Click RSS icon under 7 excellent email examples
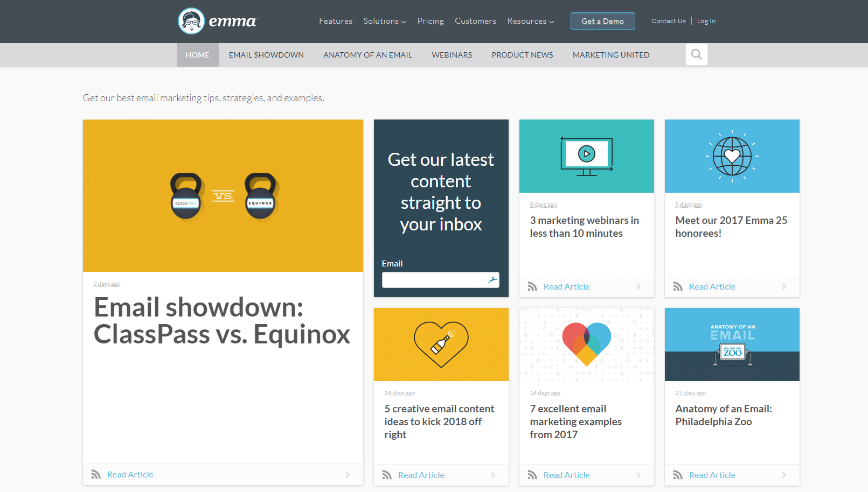The height and width of the screenshot is (492, 868). pos(532,475)
